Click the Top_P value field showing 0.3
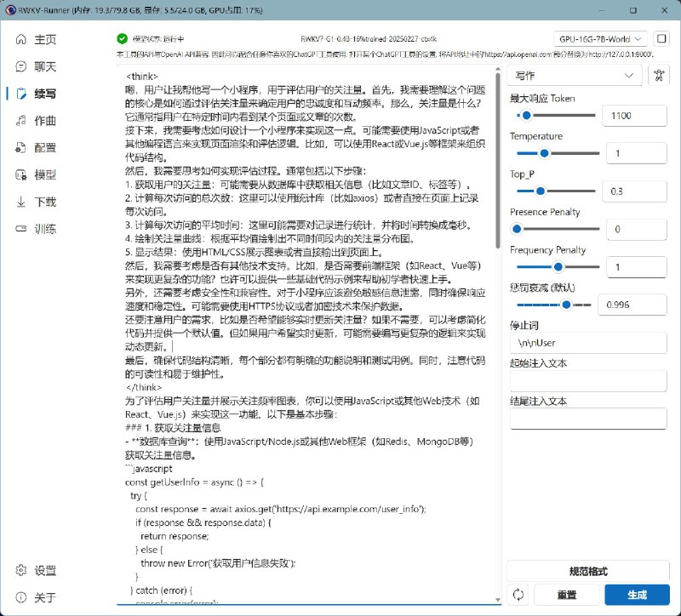Viewport: 681px width, 616px height. [634, 191]
